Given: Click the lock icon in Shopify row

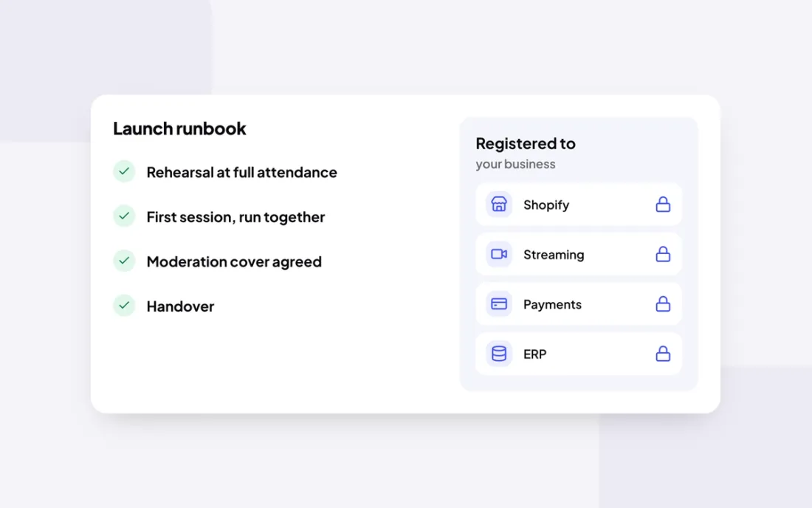Looking at the screenshot, I should (663, 204).
